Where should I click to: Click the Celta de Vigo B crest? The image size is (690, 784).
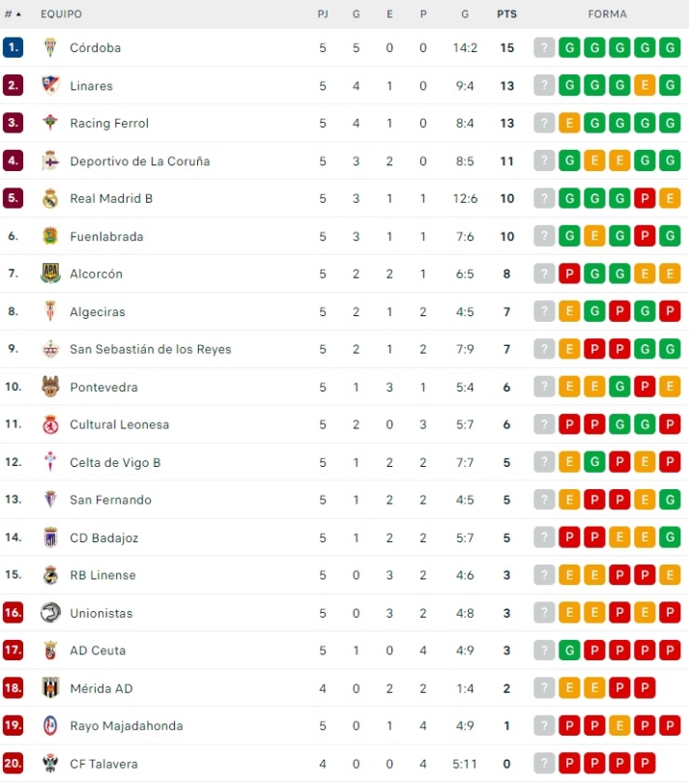tap(50, 462)
